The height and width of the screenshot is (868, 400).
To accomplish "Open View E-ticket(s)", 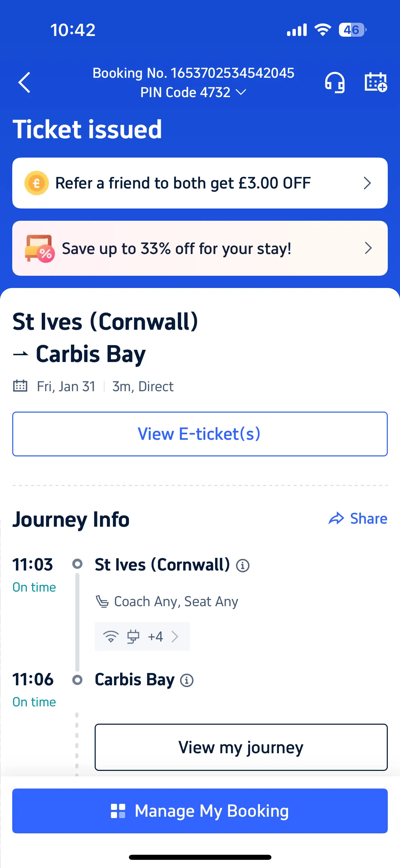I will pos(200,434).
